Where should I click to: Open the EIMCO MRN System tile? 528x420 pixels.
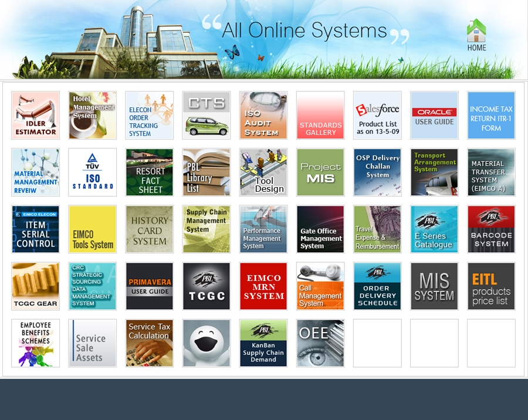click(x=263, y=286)
